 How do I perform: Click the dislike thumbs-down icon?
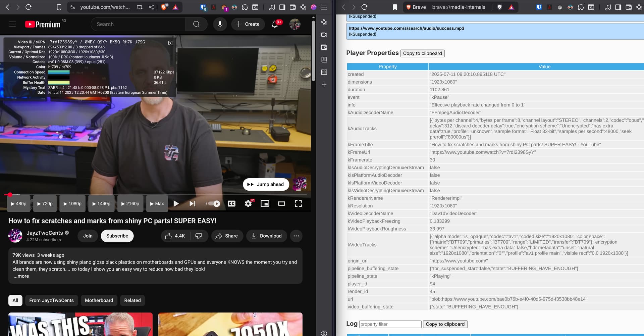click(199, 236)
